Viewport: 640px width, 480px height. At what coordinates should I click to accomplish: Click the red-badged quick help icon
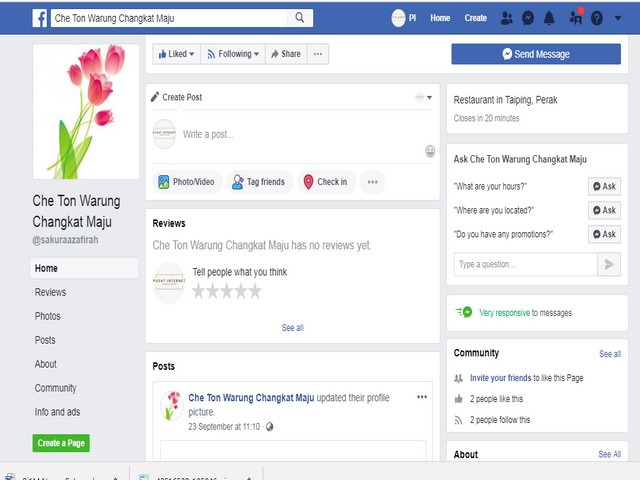tap(575, 16)
